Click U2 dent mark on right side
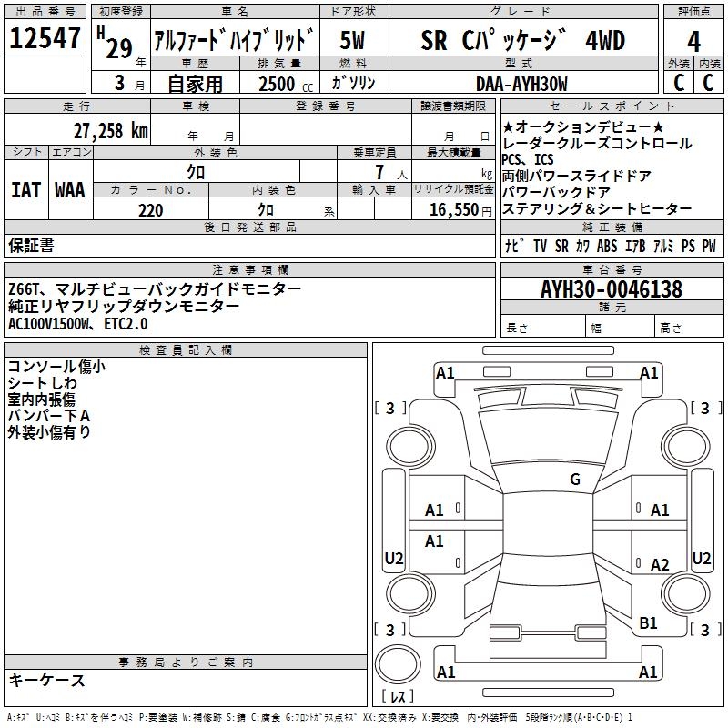The image size is (728, 728). pos(701,558)
